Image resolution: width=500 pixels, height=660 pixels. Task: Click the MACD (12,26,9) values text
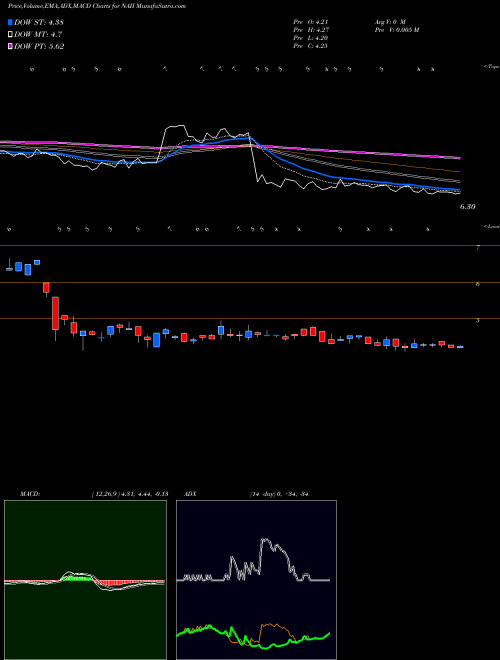point(130,494)
